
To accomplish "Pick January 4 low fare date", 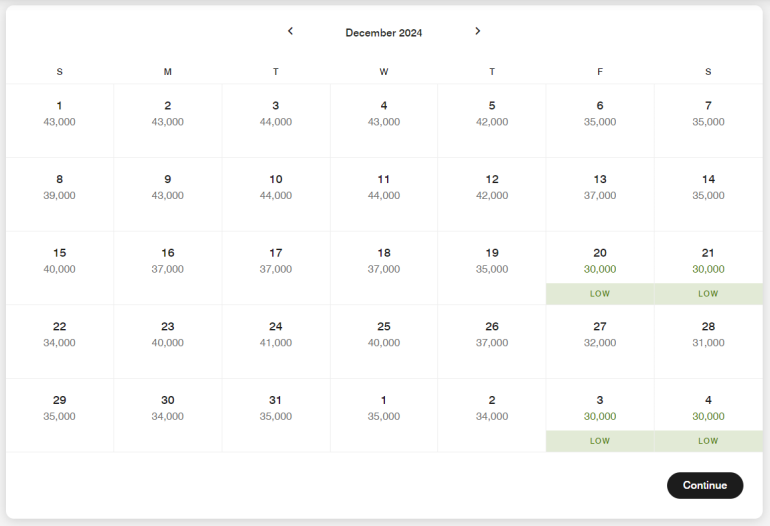I will (708, 414).
